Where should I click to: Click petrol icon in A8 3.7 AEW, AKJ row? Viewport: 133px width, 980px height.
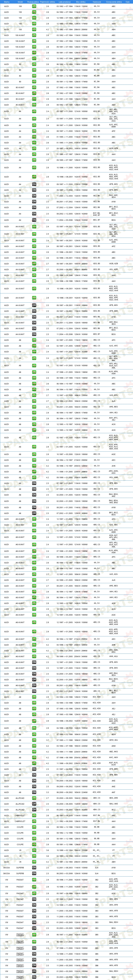(34, 740)
